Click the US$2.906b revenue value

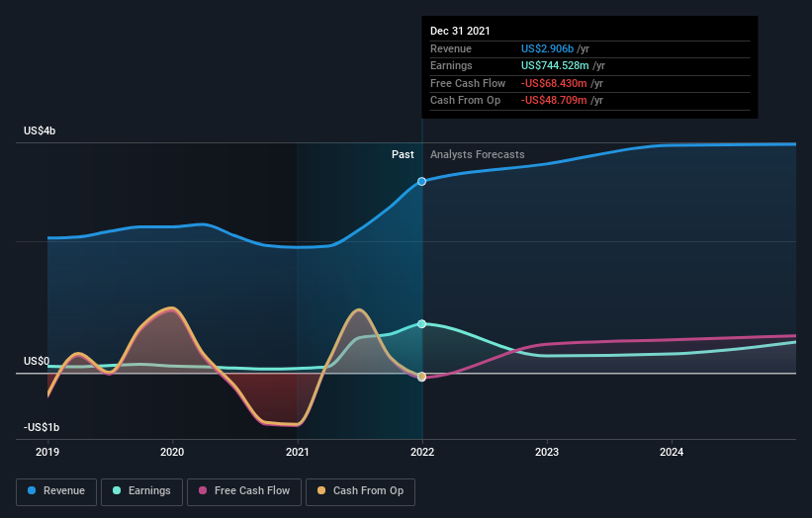click(547, 48)
